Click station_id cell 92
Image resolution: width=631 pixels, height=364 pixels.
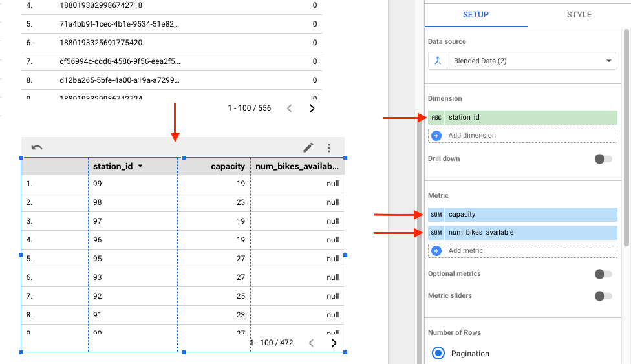[x=98, y=296]
